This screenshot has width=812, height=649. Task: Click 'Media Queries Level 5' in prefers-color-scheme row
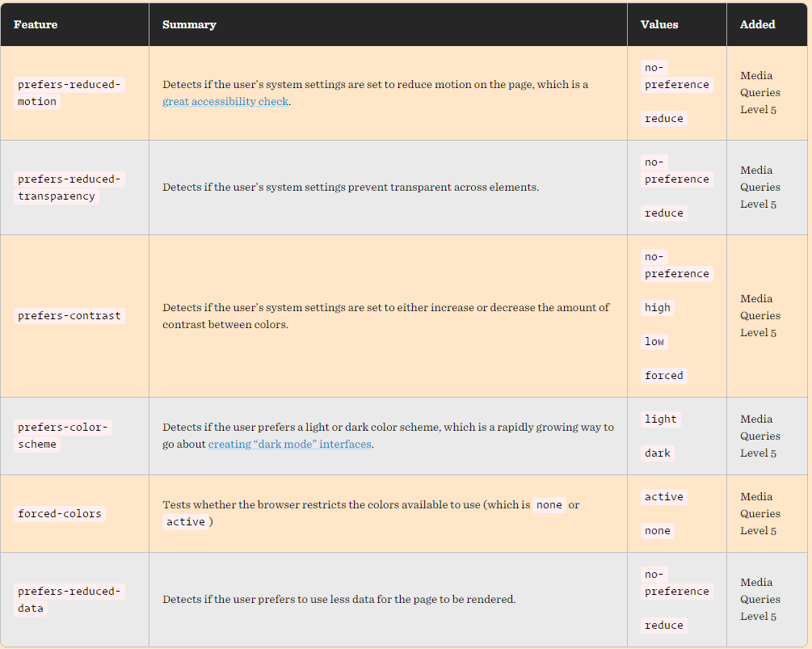coord(760,436)
